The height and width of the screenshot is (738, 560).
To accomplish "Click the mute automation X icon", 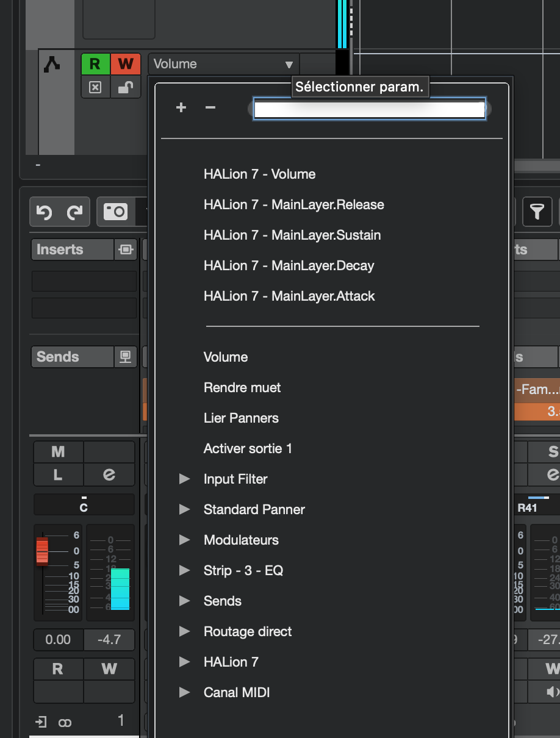I will [95, 87].
